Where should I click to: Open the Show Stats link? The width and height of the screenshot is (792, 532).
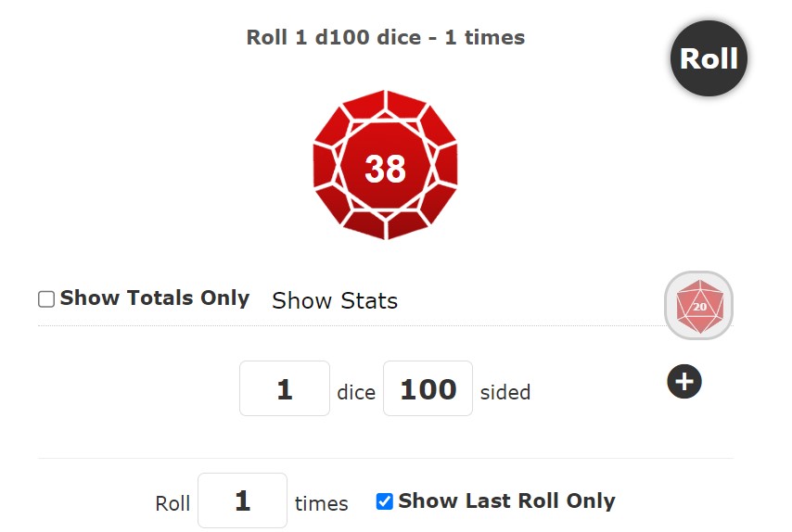pyautogui.click(x=335, y=300)
